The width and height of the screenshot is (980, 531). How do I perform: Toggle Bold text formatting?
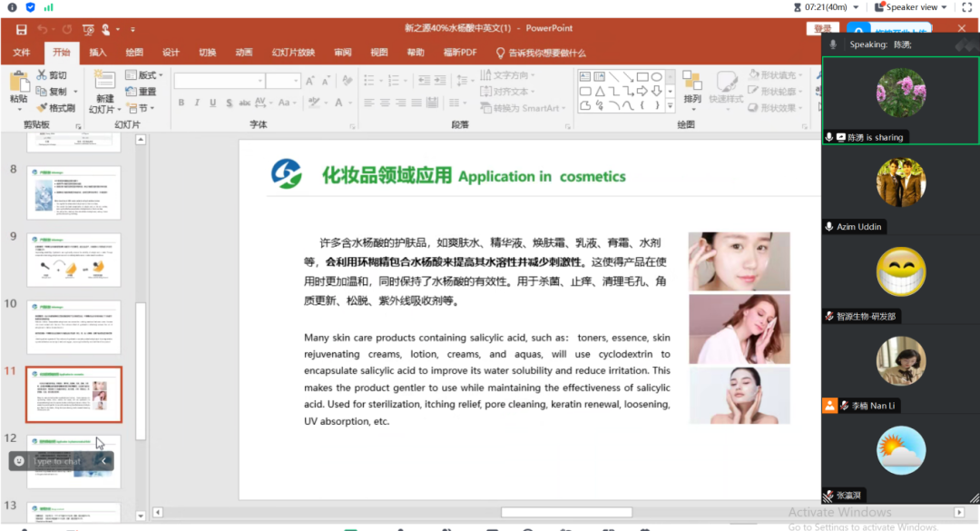181,103
